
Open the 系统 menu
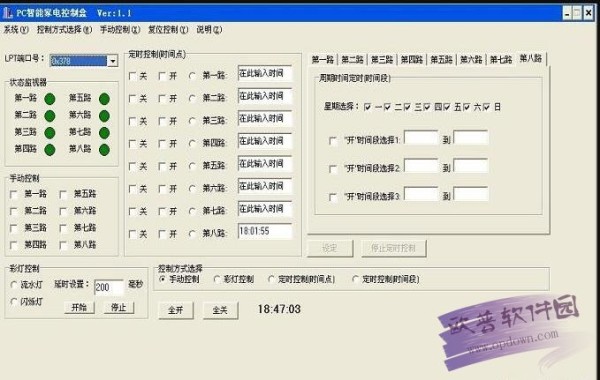coord(16,29)
